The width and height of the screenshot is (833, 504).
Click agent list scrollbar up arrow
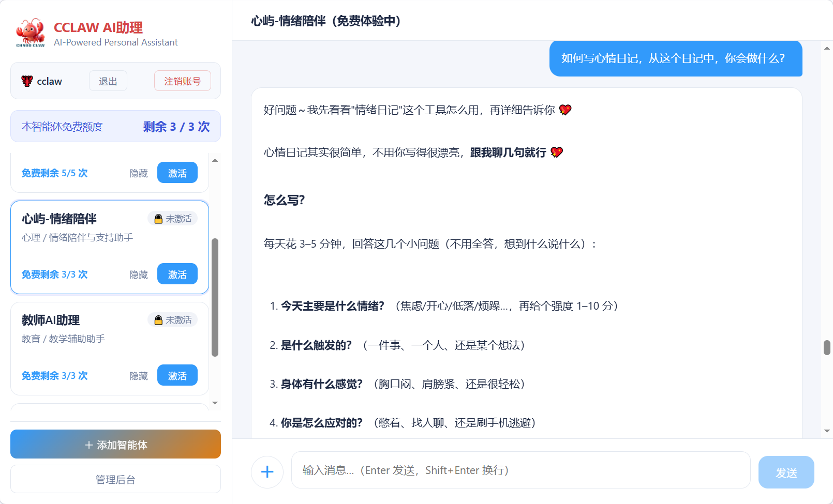click(x=215, y=160)
